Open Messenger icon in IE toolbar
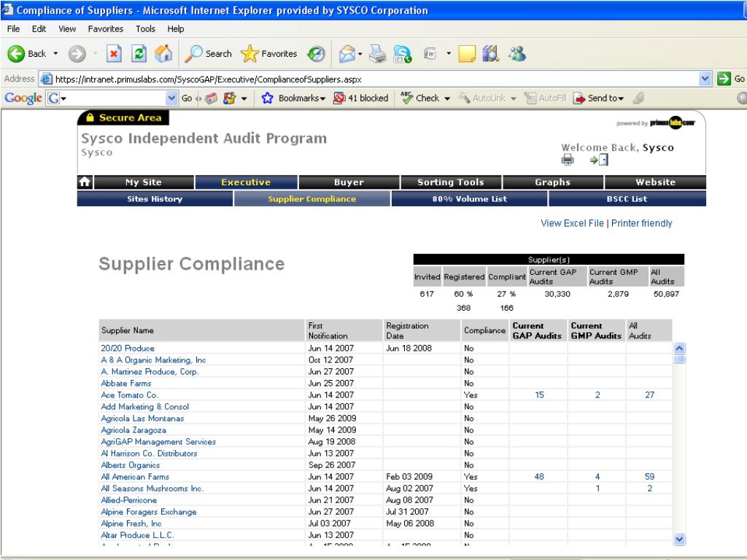The image size is (747, 560). 403,54
